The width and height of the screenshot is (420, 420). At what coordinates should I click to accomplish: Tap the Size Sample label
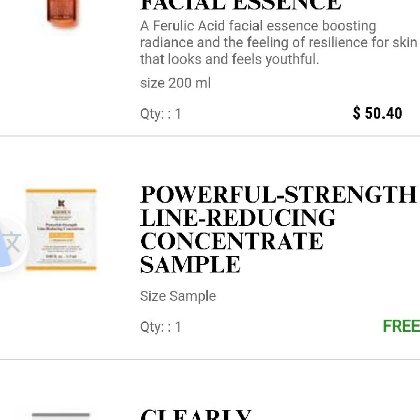(178, 296)
